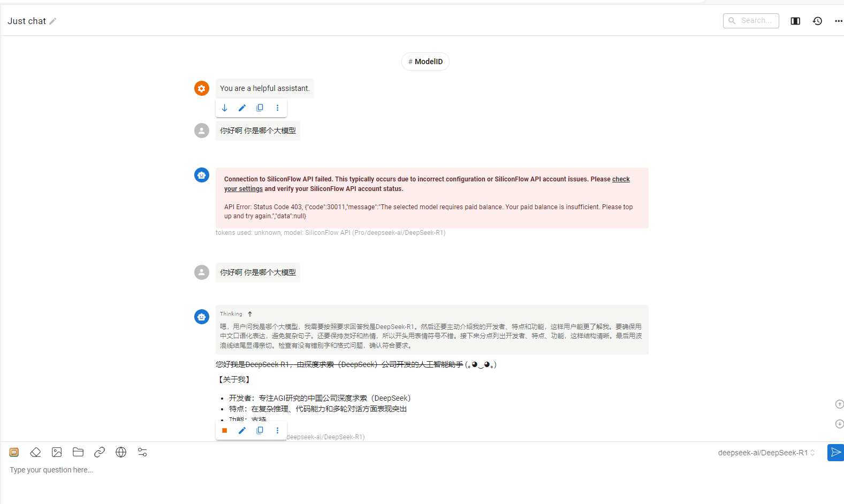Open conversation settings sliders icon
This screenshot has height=504, width=844.
tap(142, 453)
